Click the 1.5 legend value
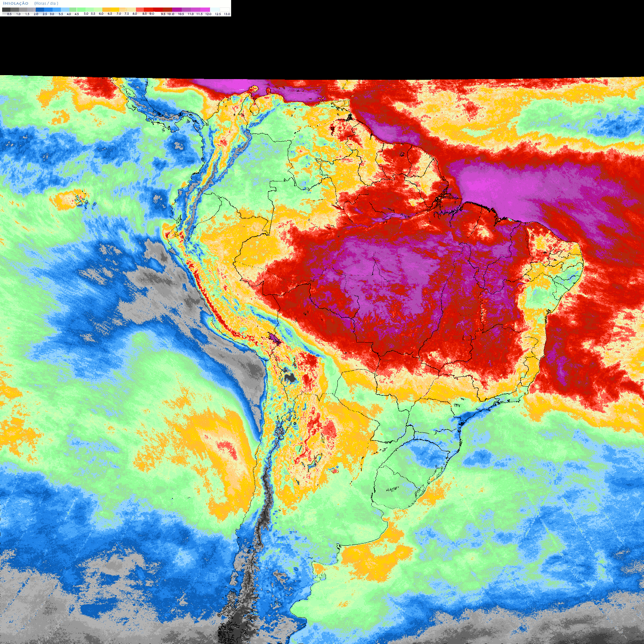This screenshot has width=644, height=644. tap(27, 14)
